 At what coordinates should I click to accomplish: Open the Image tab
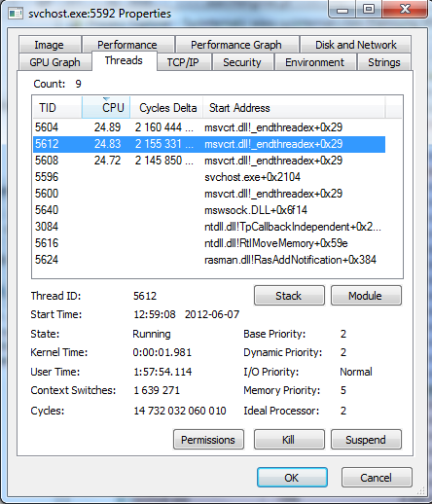(50, 45)
